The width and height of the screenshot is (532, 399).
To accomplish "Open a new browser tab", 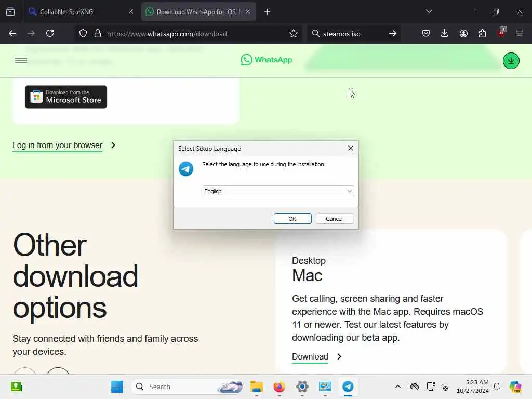I will 268,12.
